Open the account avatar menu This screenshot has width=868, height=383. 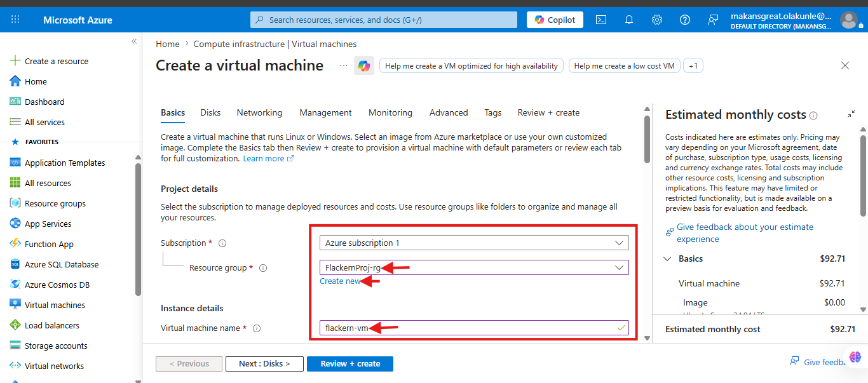point(848,20)
